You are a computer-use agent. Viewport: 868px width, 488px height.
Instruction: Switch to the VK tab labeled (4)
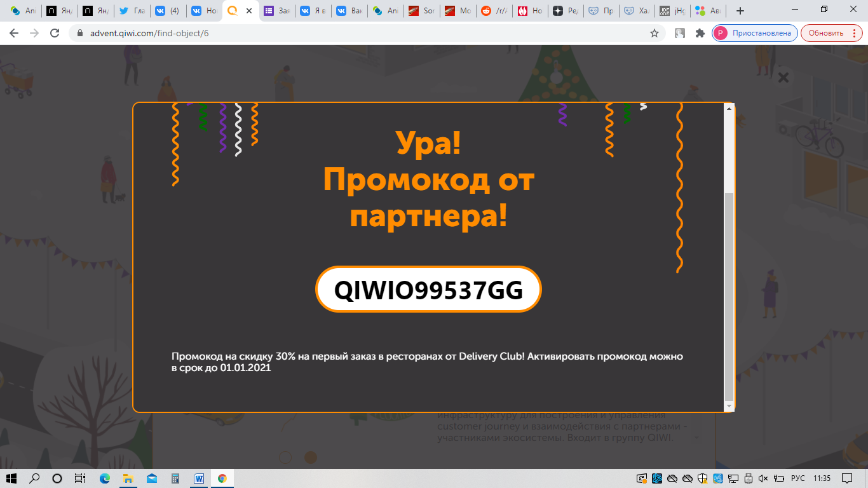pyautogui.click(x=168, y=11)
